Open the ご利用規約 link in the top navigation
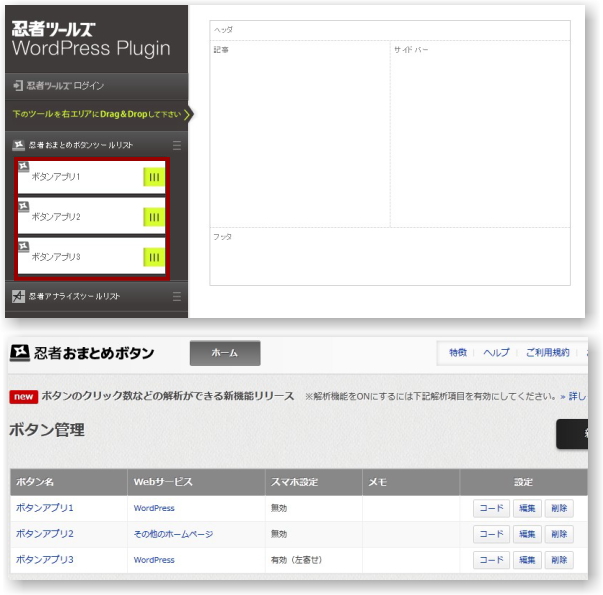The width and height of the screenshot is (603, 595). [548, 353]
